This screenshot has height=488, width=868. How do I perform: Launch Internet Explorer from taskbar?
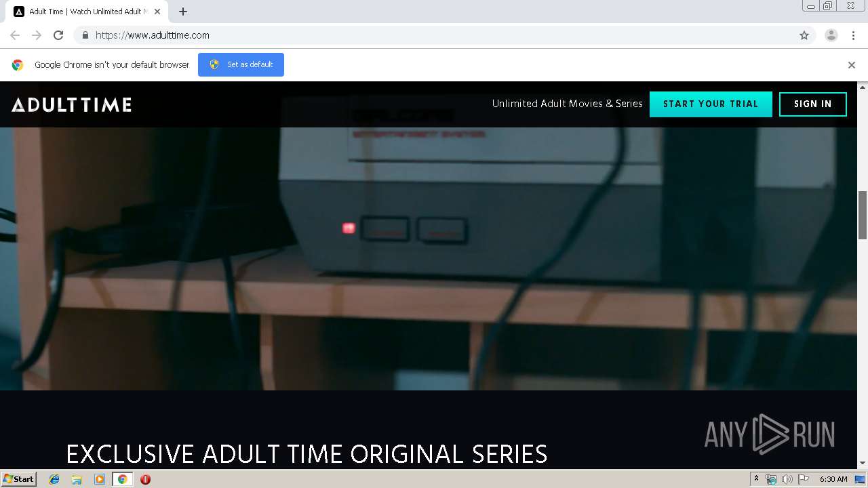(x=54, y=479)
